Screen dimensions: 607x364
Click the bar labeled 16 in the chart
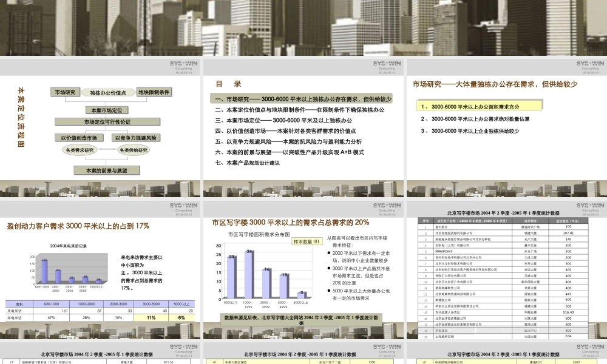(266, 285)
